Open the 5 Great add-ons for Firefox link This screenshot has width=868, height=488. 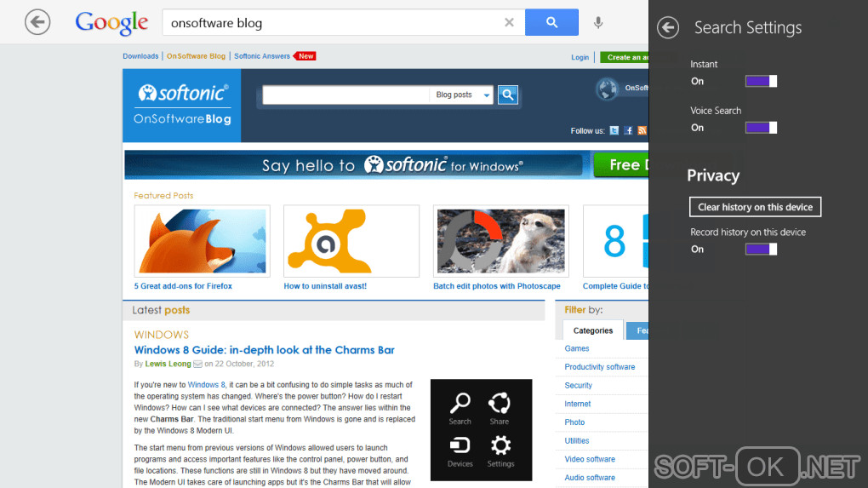point(183,286)
